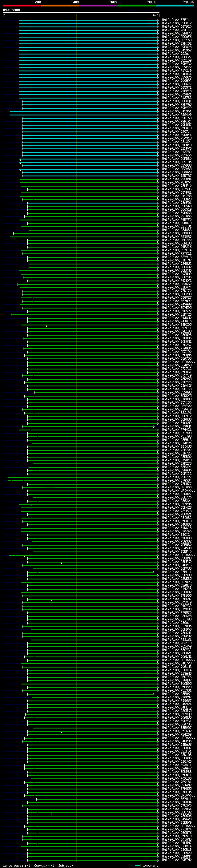Image resolution: width=197 pixels, height=868 pixels.
Task: Open hit UniRef100_O82158
Action: pyautogui.click(x=177, y=40)
